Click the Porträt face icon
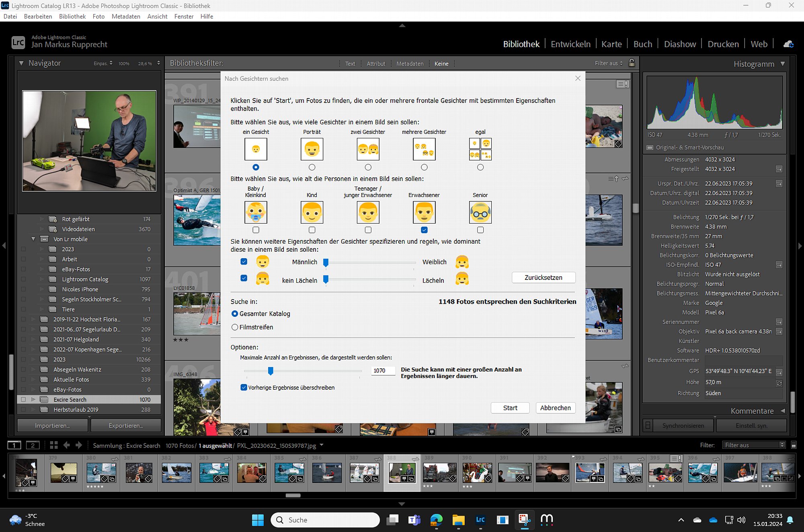804x532 pixels. click(x=312, y=149)
